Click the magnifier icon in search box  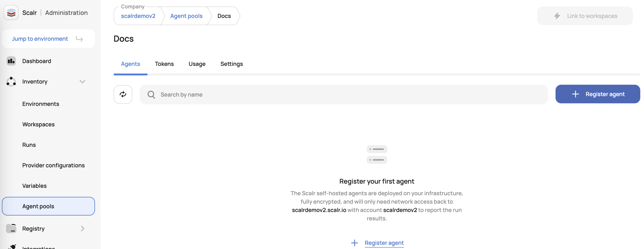click(x=151, y=94)
